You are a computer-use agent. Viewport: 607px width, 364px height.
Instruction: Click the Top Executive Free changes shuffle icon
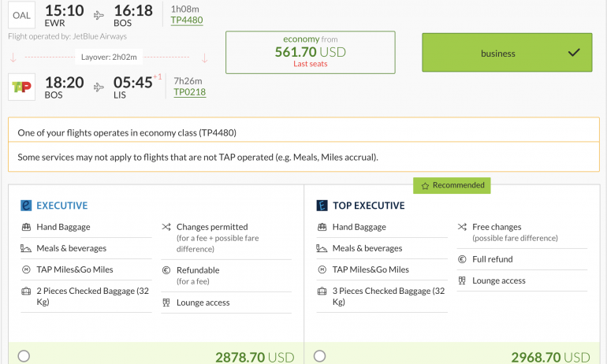[x=462, y=227]
